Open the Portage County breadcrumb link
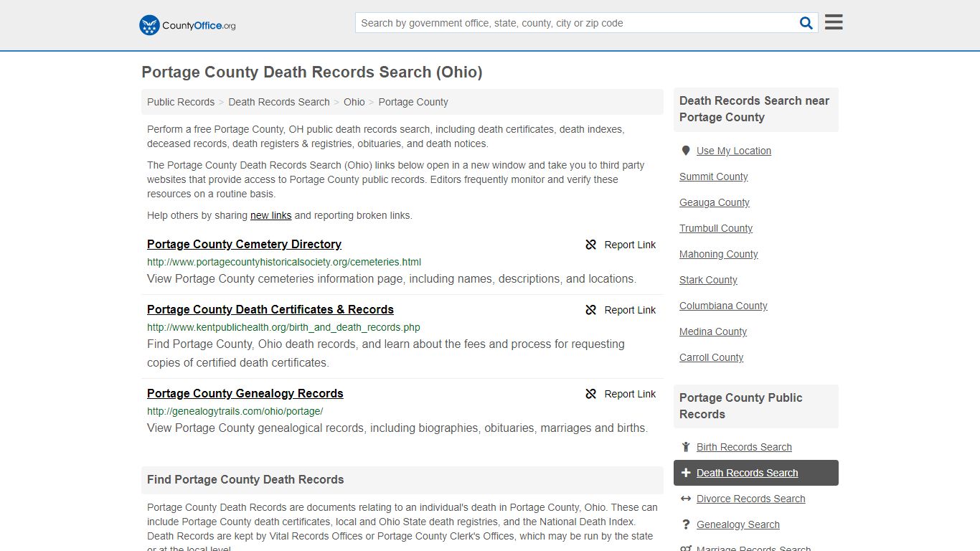The width and height of the screenshot is (980, 551). (413, 102)
